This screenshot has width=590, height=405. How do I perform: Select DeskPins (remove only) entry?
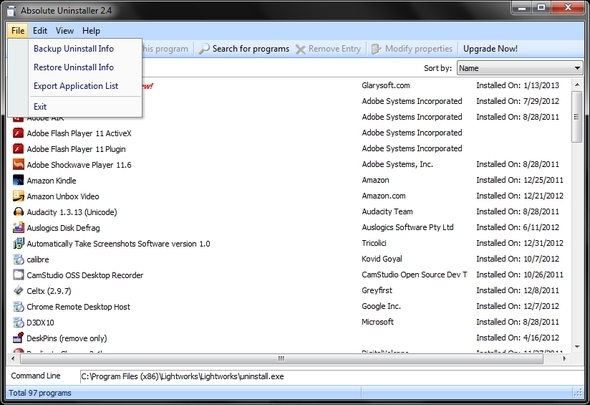coord(67,338)
